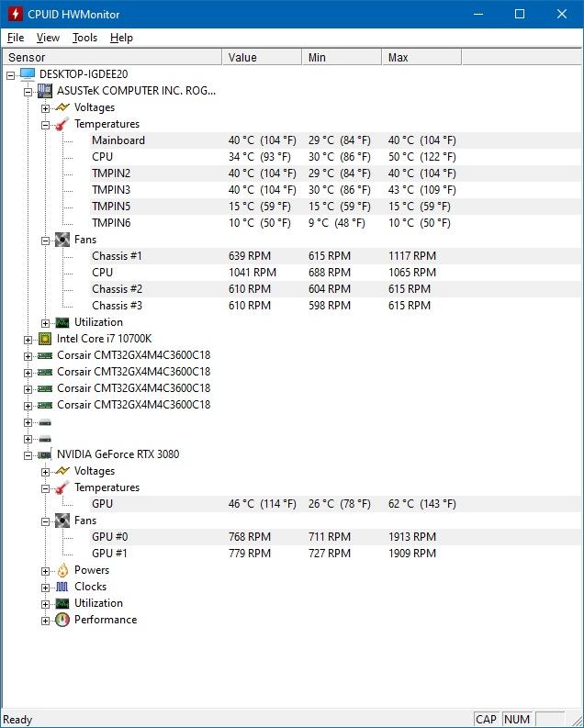Image resolution: width=584 pixels, height=728 pixels.
Task: Expand the mainboard Voltages node
Action: [45, 108]
